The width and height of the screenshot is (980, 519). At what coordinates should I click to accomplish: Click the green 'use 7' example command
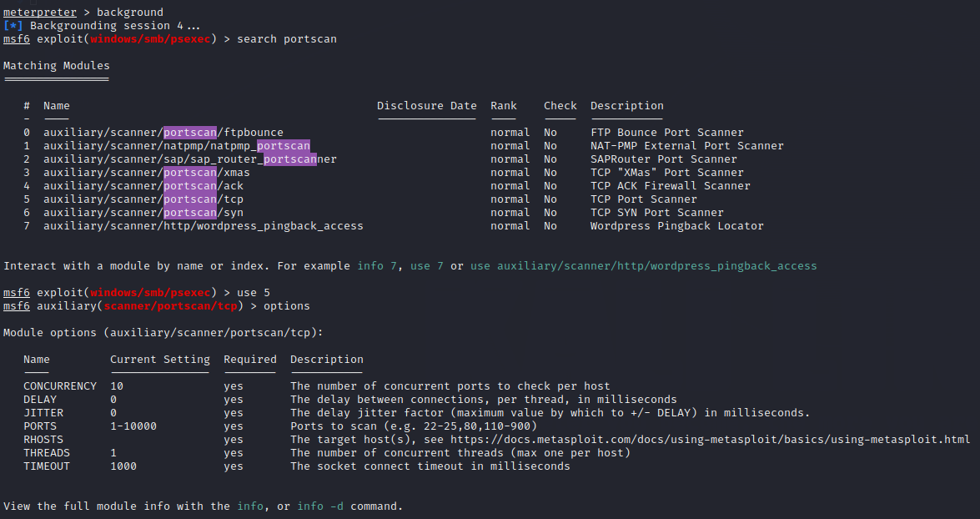pyautogui.click(x=426, y=266)
